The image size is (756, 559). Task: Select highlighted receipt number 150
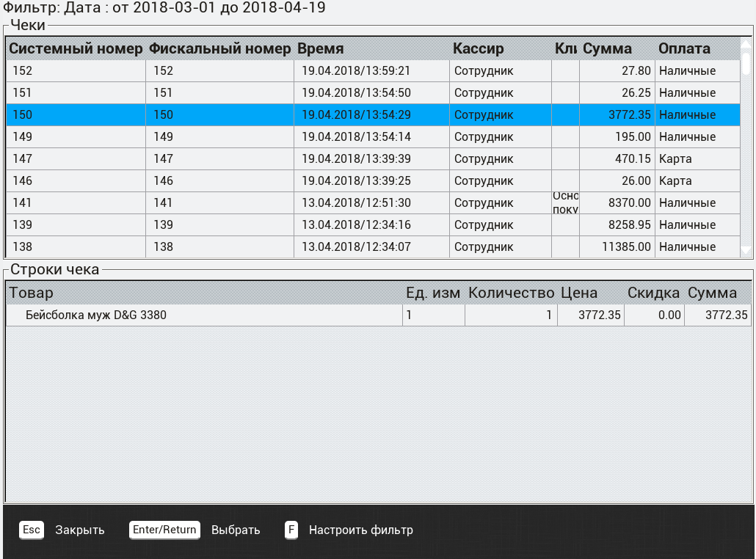pyautogui.click(x=373, y=114)
